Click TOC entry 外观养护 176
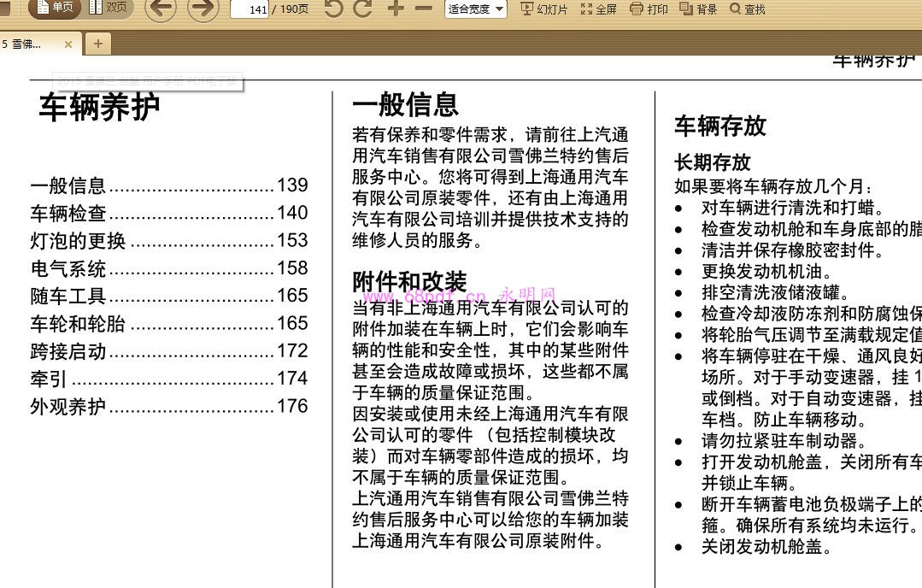Viewport: 922px width, 588px height. click(169, 406)
